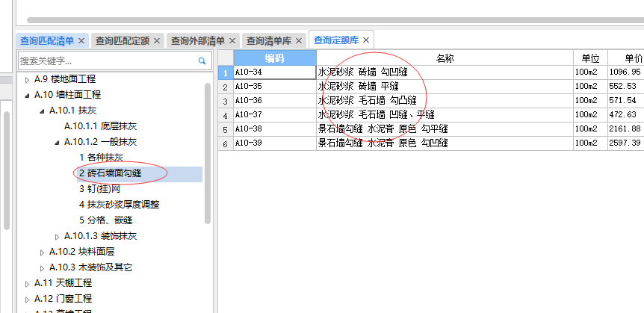Select A.10 墙柱面工程 in the tree
Image resolution: width=644 pixels, height=313 pixels.
pyautogui.click(x=67, y=95)
